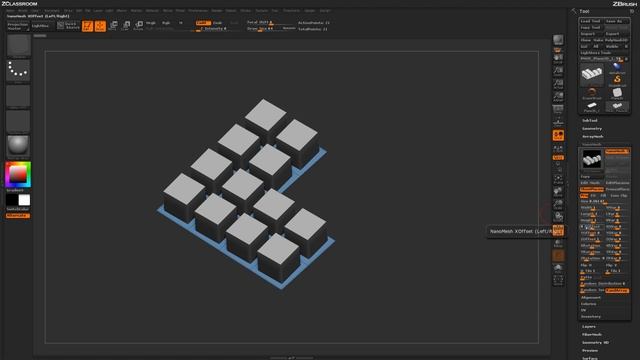Toggle the Local symmetry icon

(558, 135)
